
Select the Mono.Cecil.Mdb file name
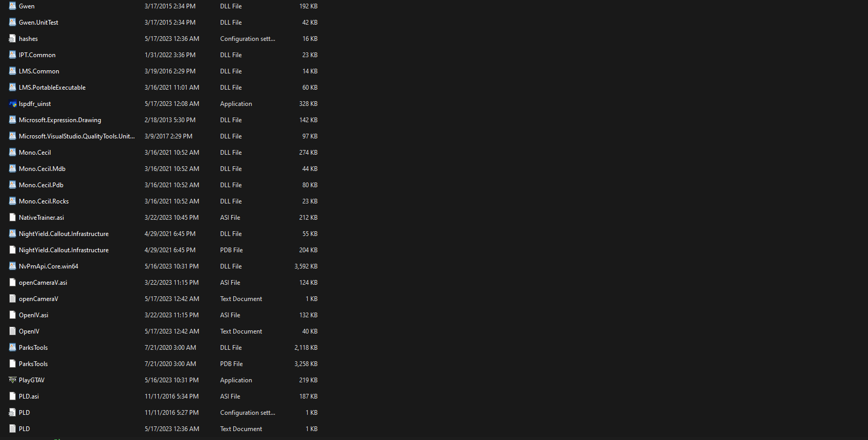(x=42, y=169)
